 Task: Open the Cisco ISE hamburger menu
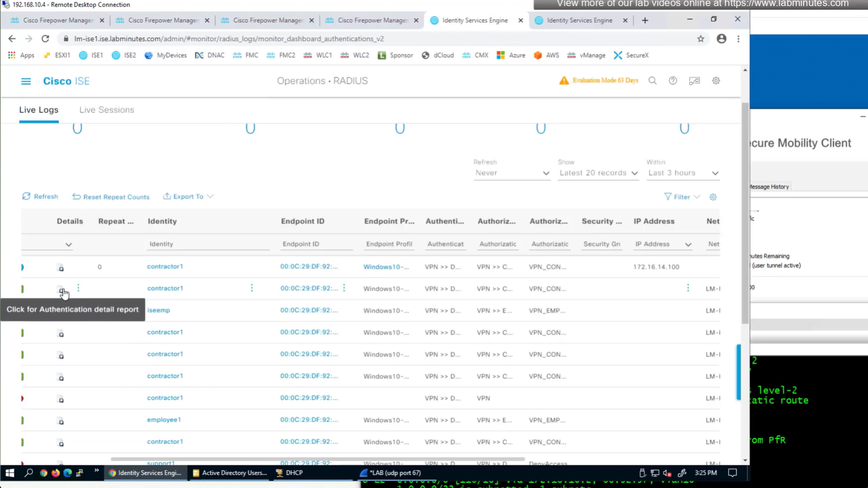pos(25,81)
